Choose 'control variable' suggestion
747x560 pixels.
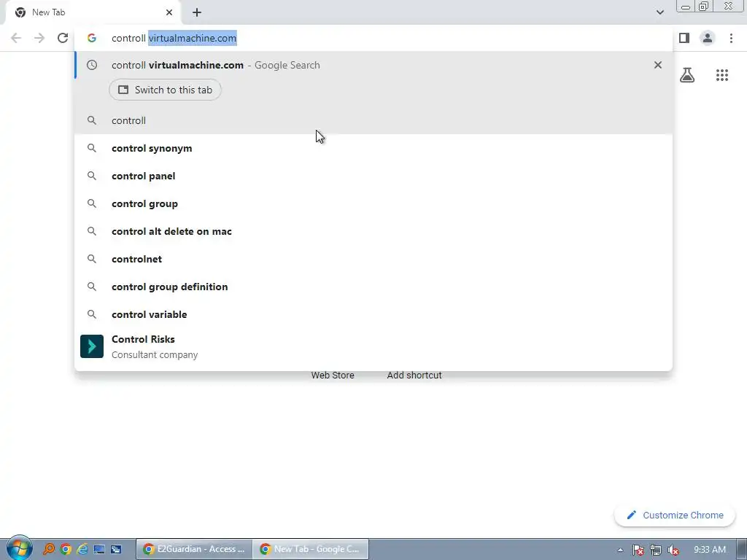pyautogui.click(x=373, y=314)
